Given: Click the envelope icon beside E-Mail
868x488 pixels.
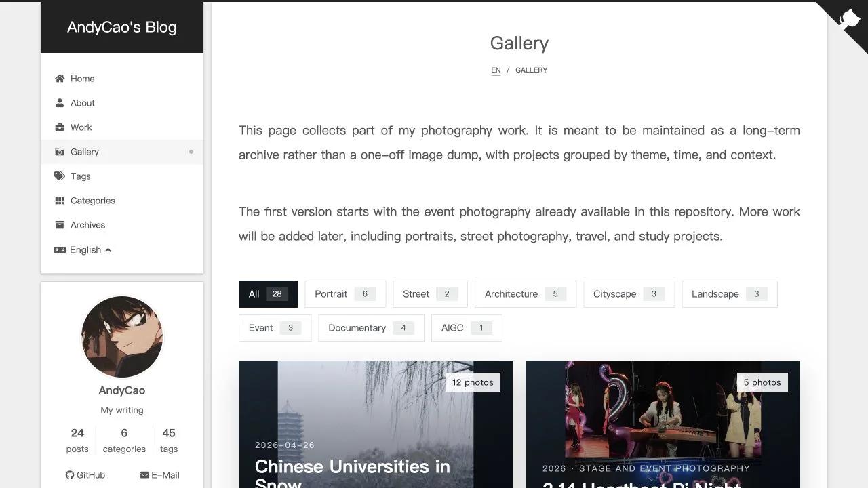Looking at the screenshot, I should point(144,475).
